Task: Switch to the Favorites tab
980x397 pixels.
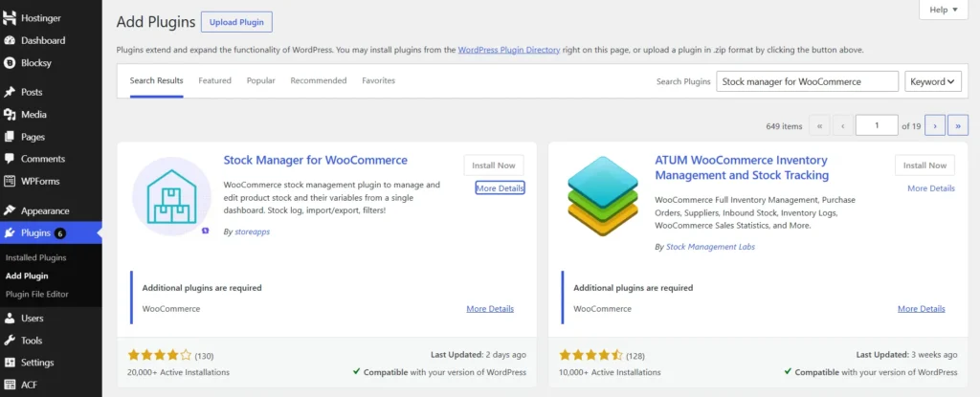Action: [x=378, y=80]
